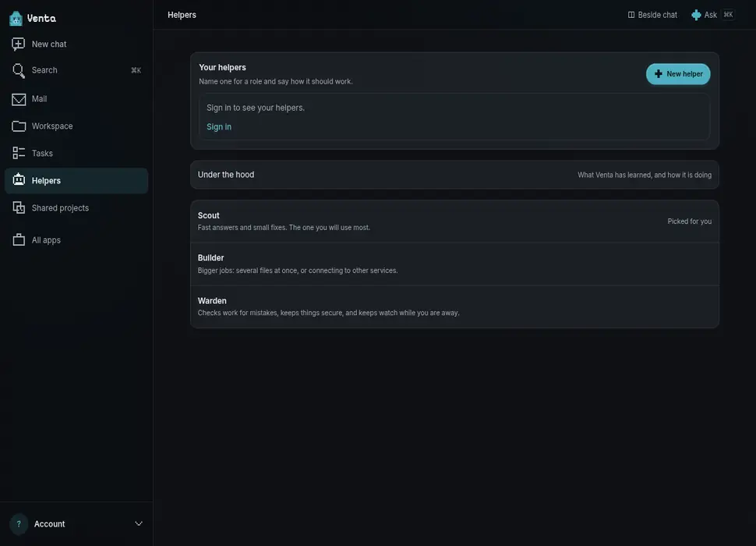This screenshot has width=756, height=546.
Task: Go to Mail in the sidebar
Action: (76, 99)
